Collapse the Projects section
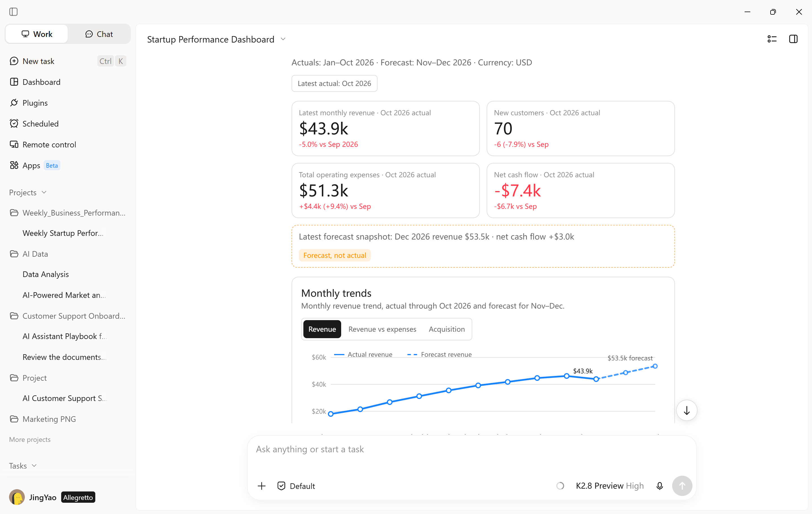 pos(28,192)
